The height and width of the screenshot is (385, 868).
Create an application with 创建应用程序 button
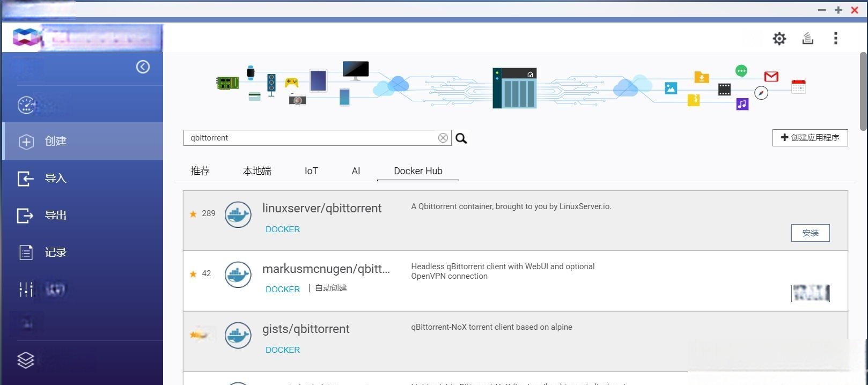pyautogui.click(x=810, y=138)
